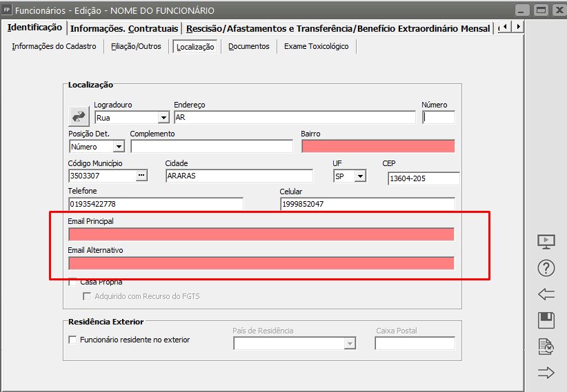
Task: Click the Email Principal input field
Action: click(x=261, y=234)
